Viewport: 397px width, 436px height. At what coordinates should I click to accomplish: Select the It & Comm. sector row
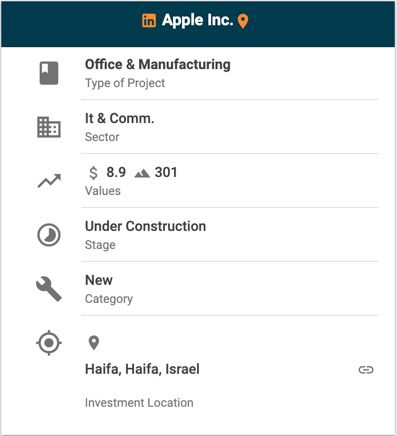click(x=230, y=127)
